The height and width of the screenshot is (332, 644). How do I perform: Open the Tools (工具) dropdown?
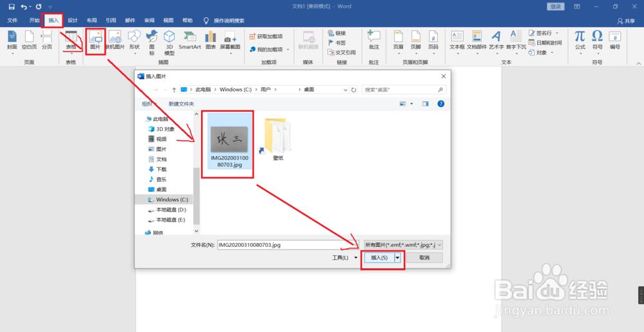click(x=345, y=258)
